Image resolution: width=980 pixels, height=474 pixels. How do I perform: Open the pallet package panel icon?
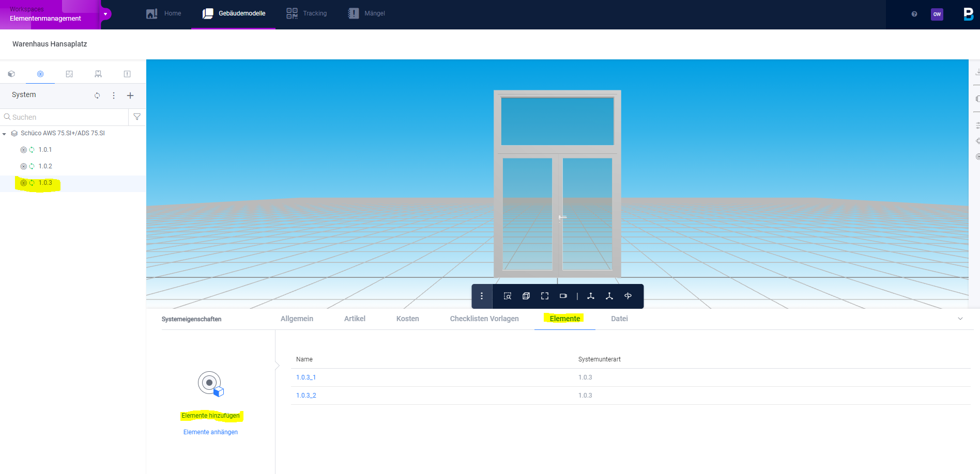click(98, 74)
